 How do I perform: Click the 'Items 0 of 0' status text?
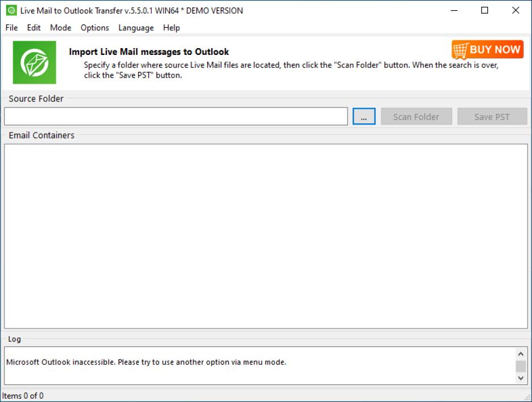point(23,396)
